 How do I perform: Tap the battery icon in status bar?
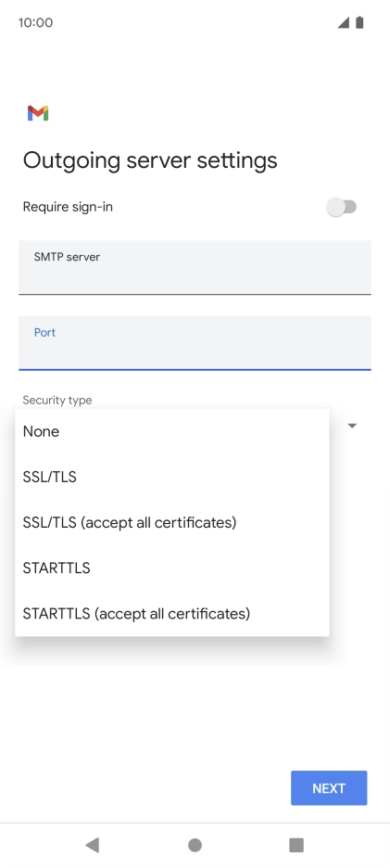[359, 22]
